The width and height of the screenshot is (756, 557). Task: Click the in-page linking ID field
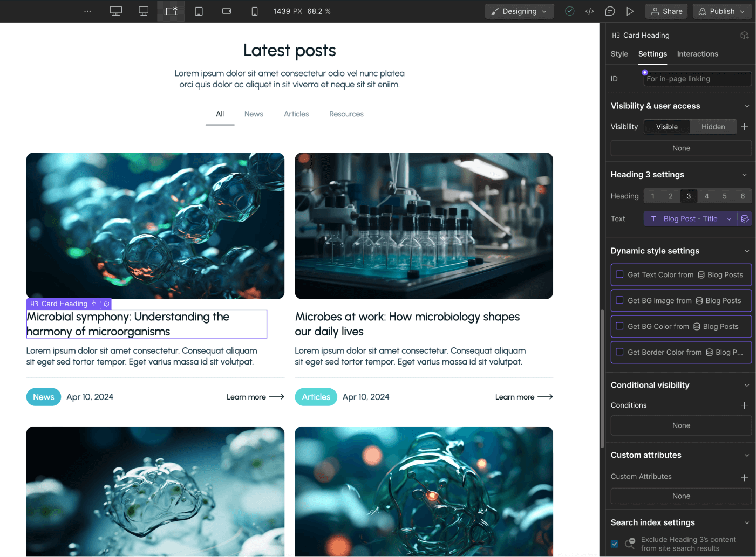pyautogui.click(x=697, y=79)
